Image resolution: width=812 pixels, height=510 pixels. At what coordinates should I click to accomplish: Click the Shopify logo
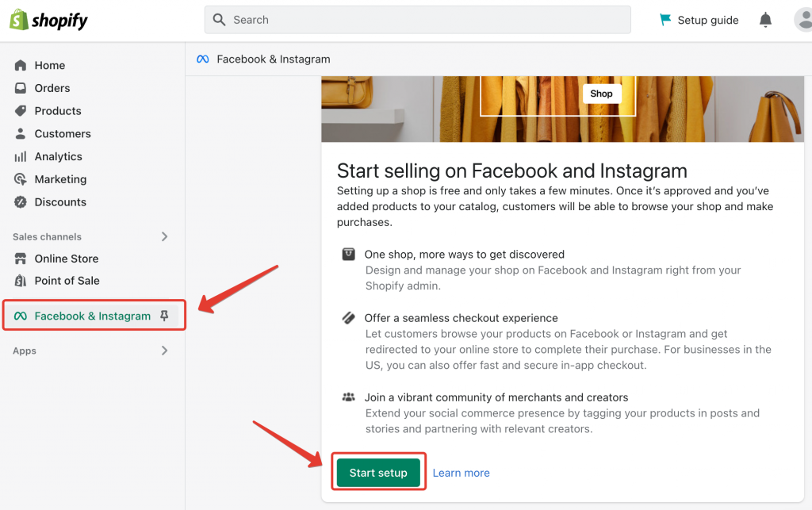point(48,20)
